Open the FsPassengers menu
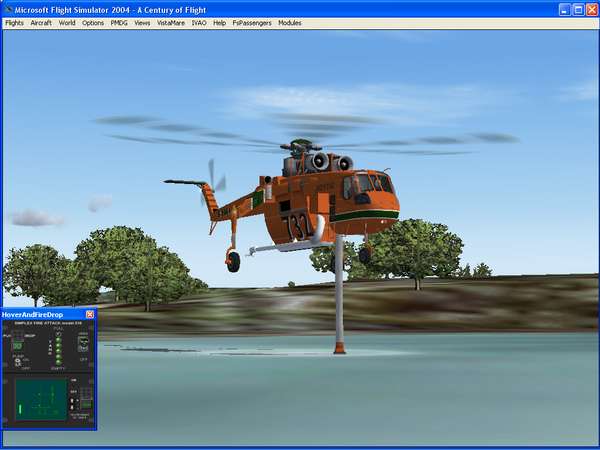600x450 pixels. (x=252, y=22)
